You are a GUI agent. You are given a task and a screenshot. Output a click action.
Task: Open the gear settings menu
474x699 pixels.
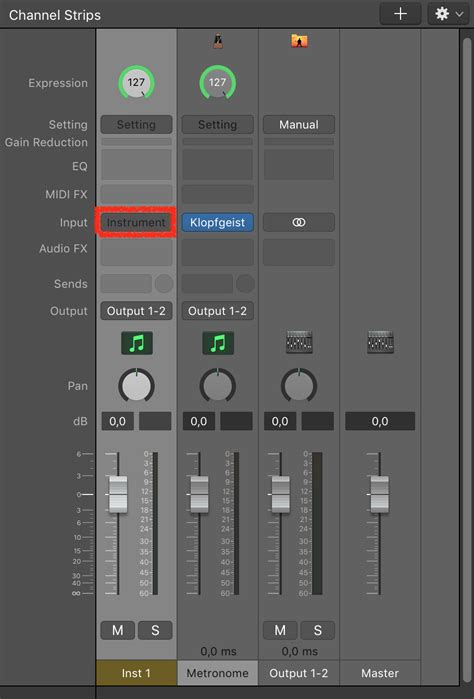pyautogui.click(x=448, y=14)
